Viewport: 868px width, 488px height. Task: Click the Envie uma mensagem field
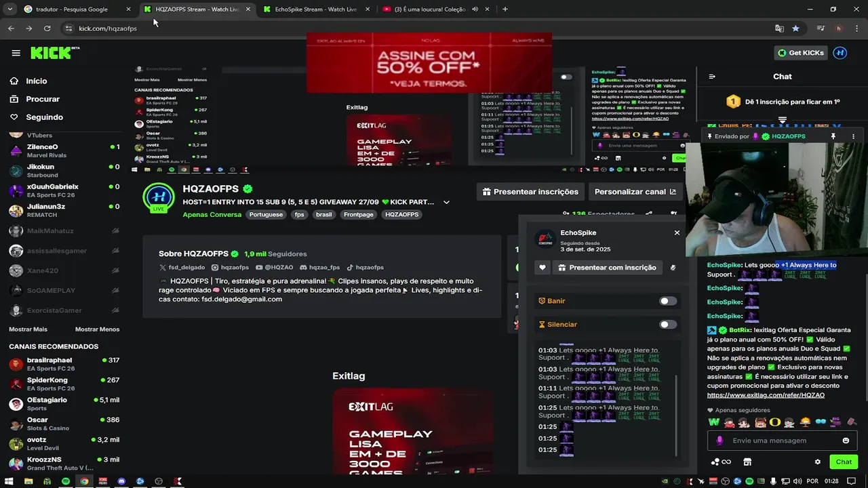pos(781,441)
